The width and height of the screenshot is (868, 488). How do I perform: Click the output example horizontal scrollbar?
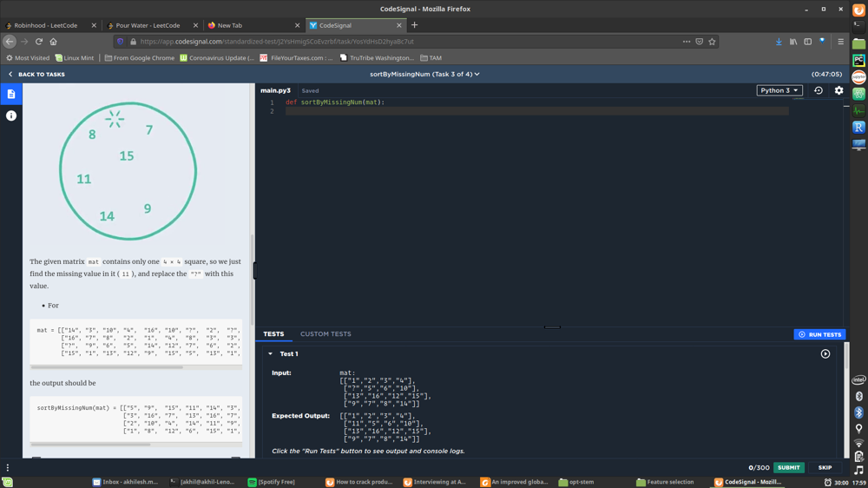pos(91,445)
